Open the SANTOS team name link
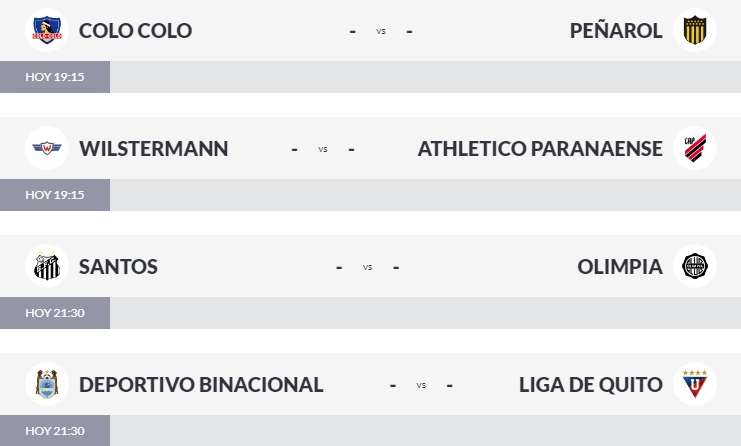This screenshot has height=446, width=741. click(x=118, y=267)
